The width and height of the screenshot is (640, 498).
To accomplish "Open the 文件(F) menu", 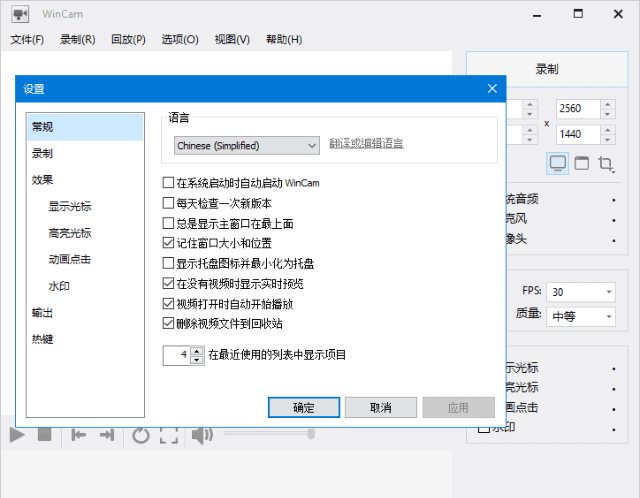I will pyautogui.click(x=27, y=39).
